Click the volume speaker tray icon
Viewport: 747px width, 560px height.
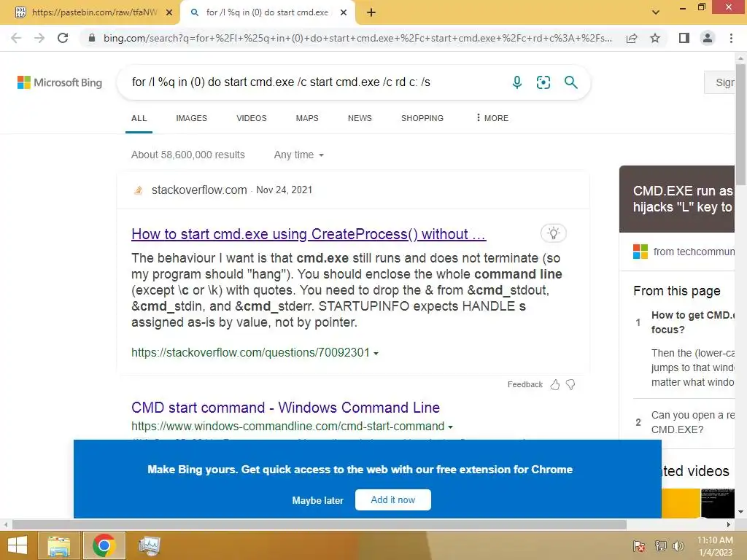tap(678, 546)
